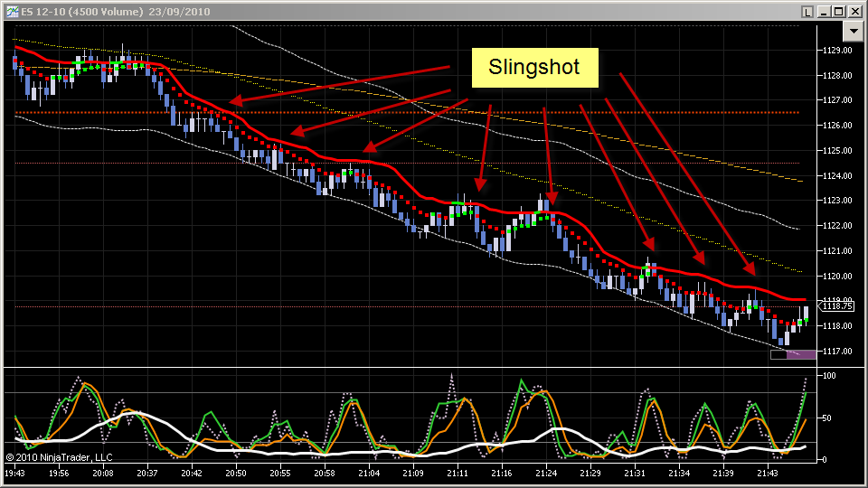Image resolution: width=868 pixels, height=488 pixels.
Task: Click the 1128.00 price axis label
Action: [837, 75]
